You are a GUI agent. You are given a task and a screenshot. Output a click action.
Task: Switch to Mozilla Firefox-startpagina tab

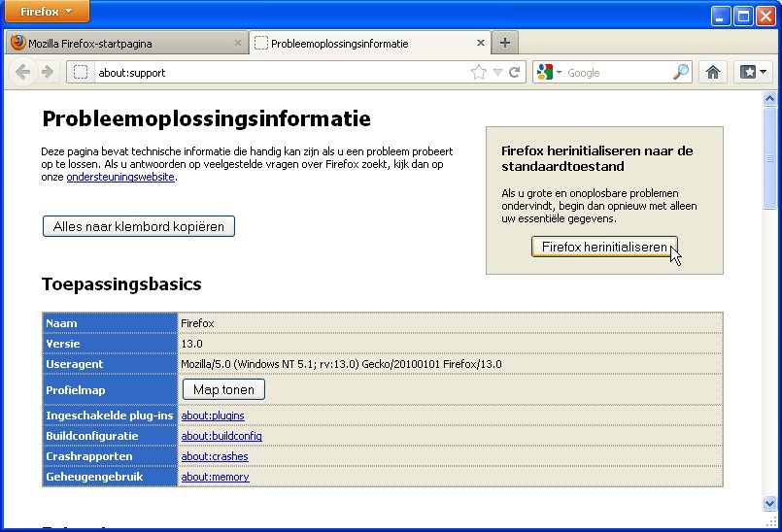(117, 44)
